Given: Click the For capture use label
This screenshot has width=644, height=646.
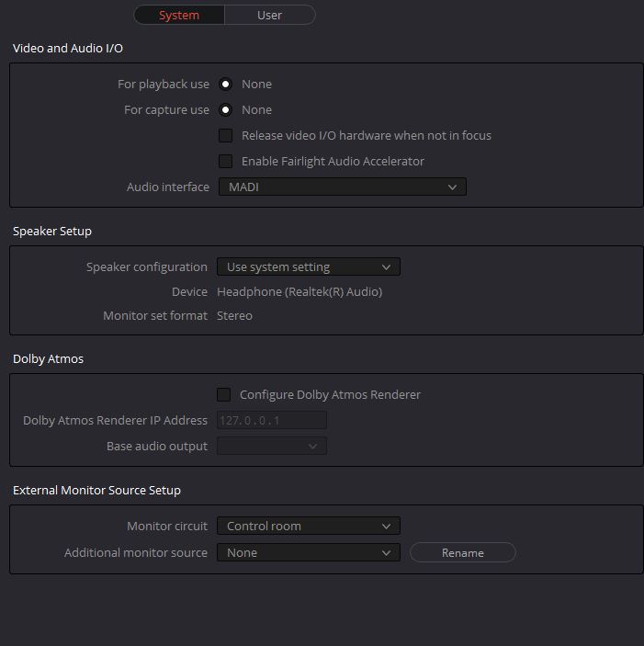Looking at the screenshot, I should (x=167, y=110).
